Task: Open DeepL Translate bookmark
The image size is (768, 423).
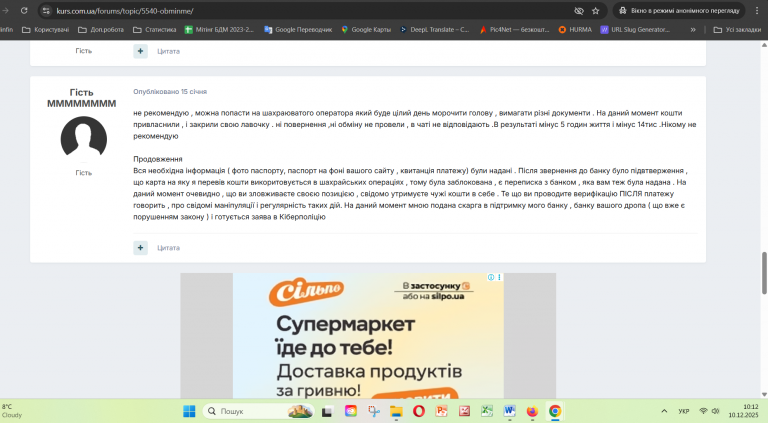Action: [x=434, y=29]
